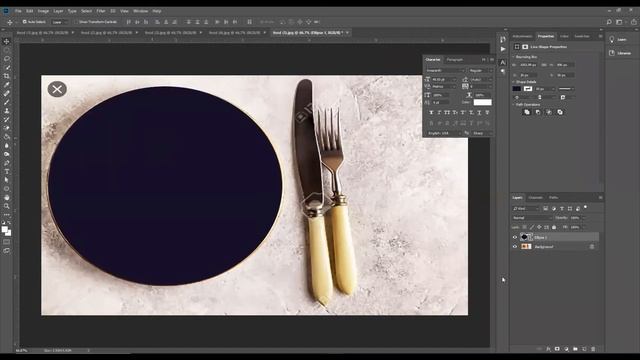
Task: Toggle Underline in Character panel
Action: click(x=479, y=113)
